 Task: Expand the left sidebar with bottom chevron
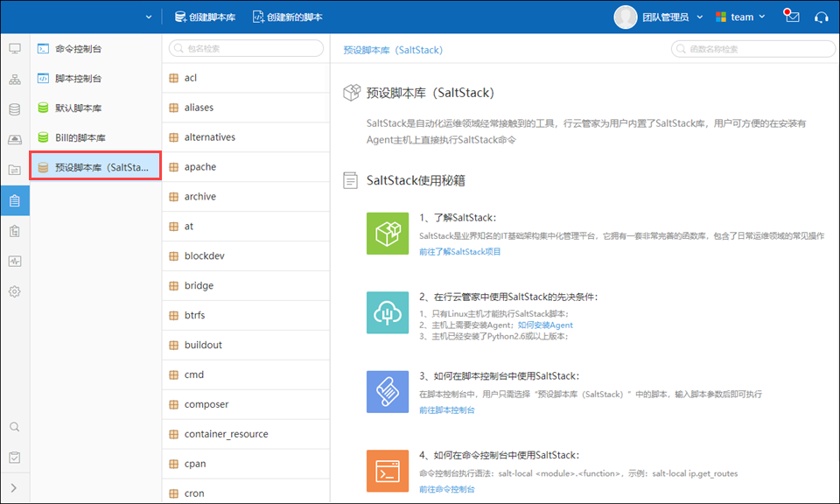15,487
